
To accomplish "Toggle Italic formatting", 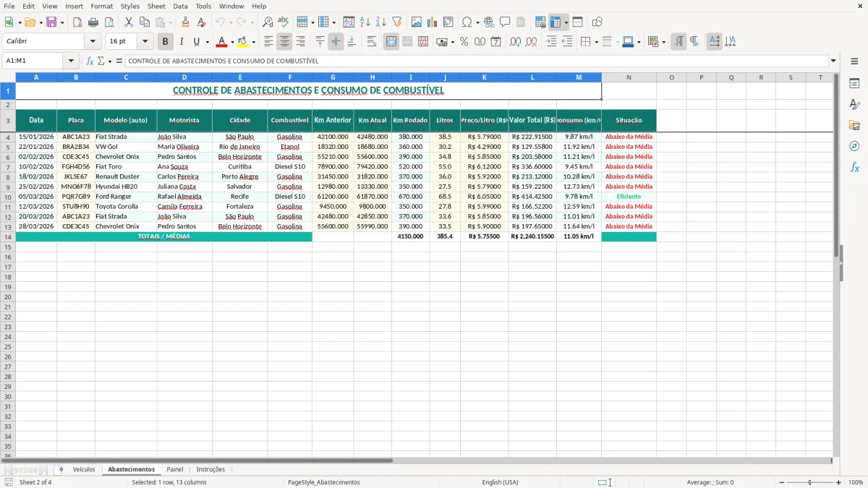I will pyautogui.click(x=181, y=42).
